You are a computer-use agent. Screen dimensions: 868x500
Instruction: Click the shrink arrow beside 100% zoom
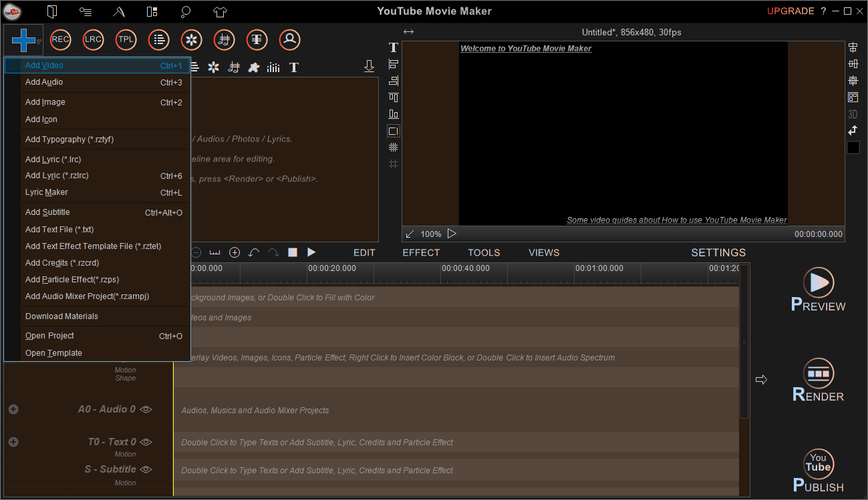point(410,234)
